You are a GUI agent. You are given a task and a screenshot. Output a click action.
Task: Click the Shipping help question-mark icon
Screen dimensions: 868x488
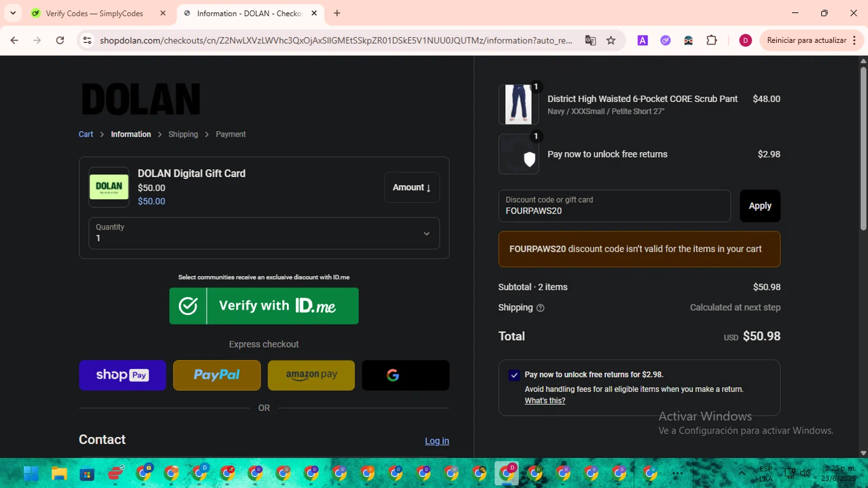540,308
